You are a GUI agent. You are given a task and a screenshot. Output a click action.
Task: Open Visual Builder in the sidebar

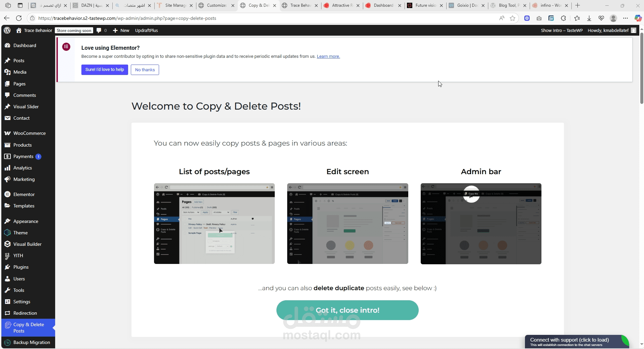pyautogui.click(x=28, y=244)
